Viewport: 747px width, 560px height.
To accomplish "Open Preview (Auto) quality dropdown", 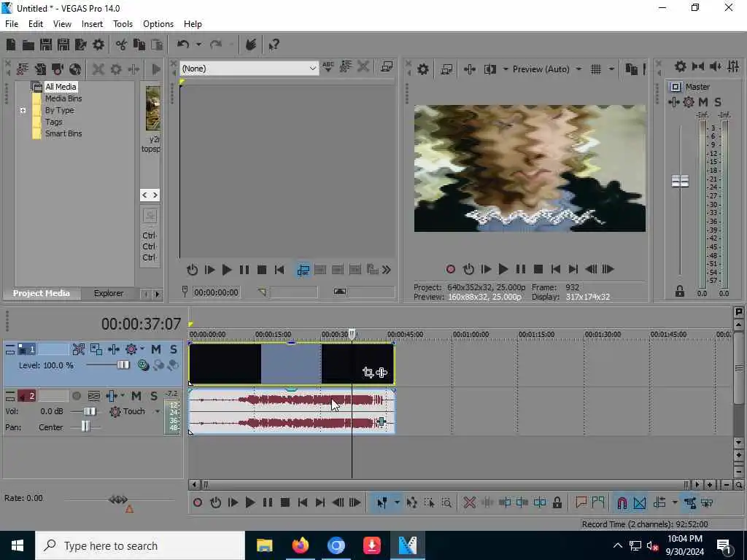I will 578,69.
